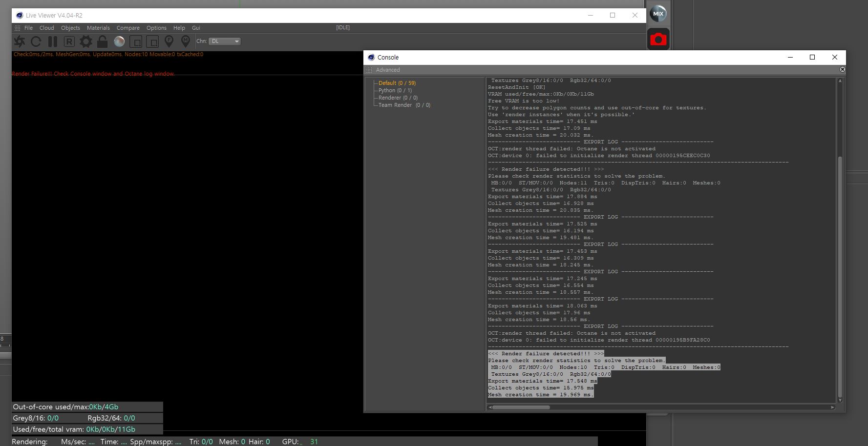Click Console scroll up arrow
Image resolution: width=868 pixels, height=446 pixels.
click(x=840, y=81)
